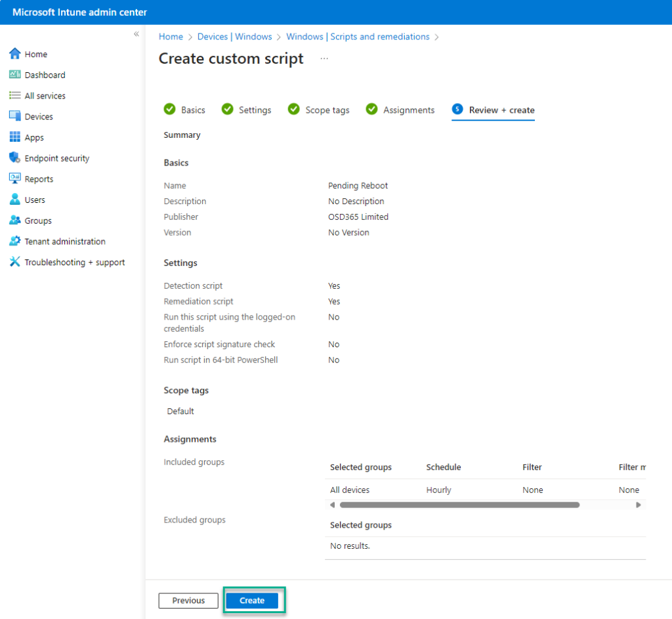Click the Default scope tag
The height and width of the screenshot is (619, 672).
point(180,412)
